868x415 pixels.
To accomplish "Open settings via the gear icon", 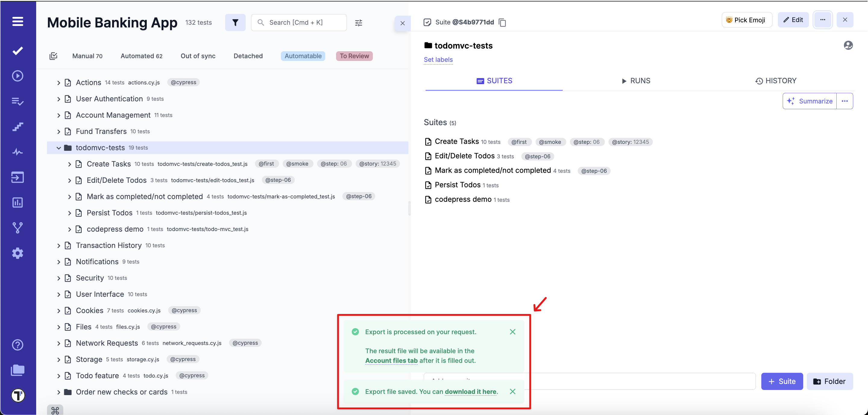I will [17, 253].
